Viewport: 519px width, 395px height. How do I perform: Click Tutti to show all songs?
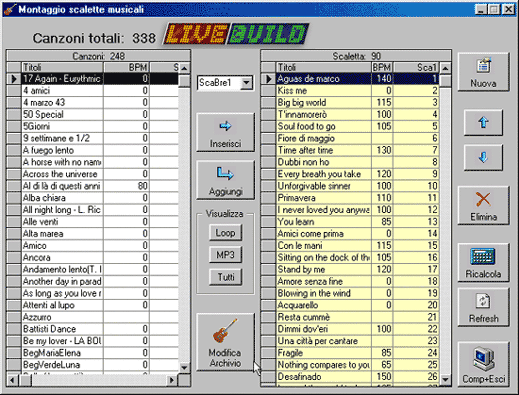(225, 277)
